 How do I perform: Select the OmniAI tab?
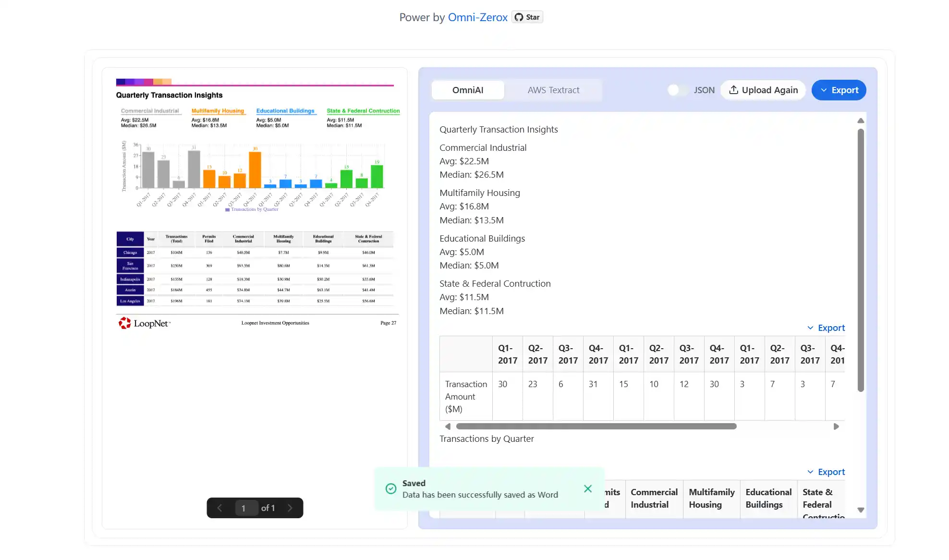tap(467, 90)
